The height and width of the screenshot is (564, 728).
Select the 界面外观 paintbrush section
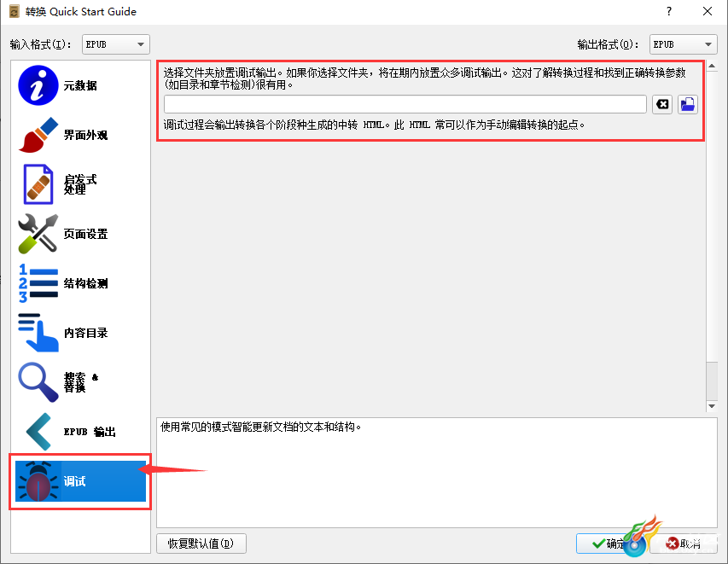[80, 135]
